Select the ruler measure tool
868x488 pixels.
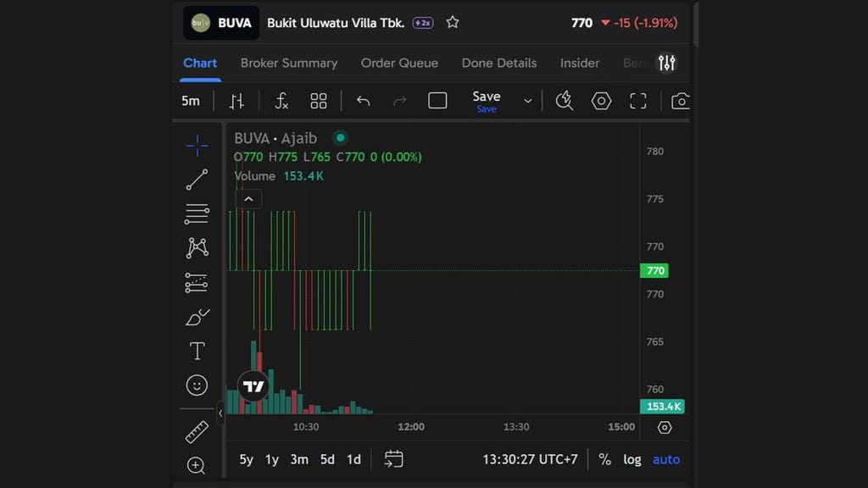[x=197, y=432]
